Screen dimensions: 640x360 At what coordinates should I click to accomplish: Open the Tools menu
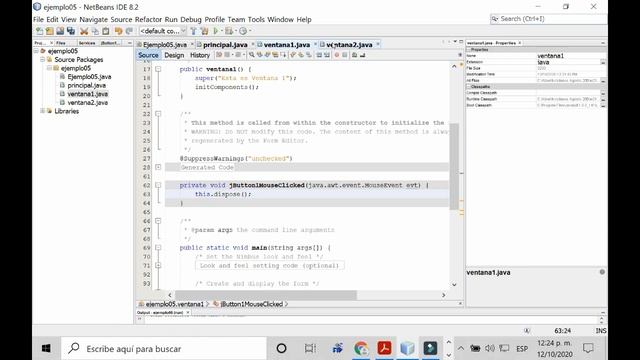[256, 19]
